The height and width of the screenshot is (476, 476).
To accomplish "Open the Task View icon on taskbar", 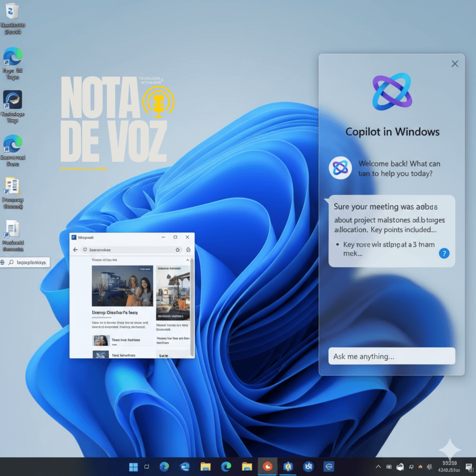I will 147,466.
